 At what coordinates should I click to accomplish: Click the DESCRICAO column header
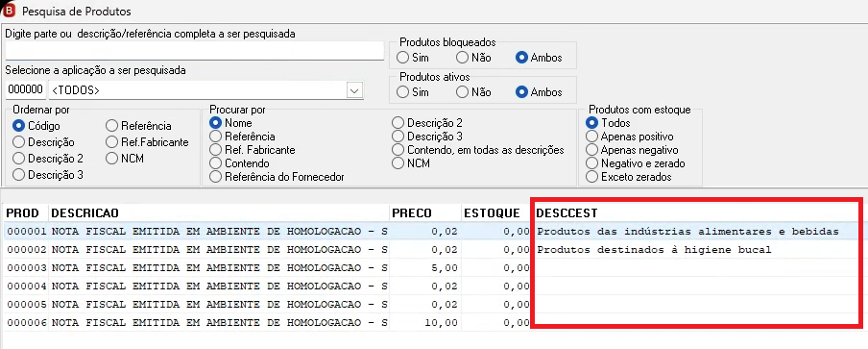pyautogui.click(x=219, y=213)
